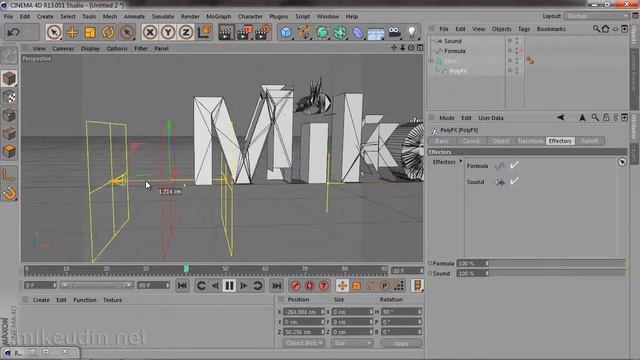Pause timeline playback
The image size is (640, 360).
(x=229, y=286)
